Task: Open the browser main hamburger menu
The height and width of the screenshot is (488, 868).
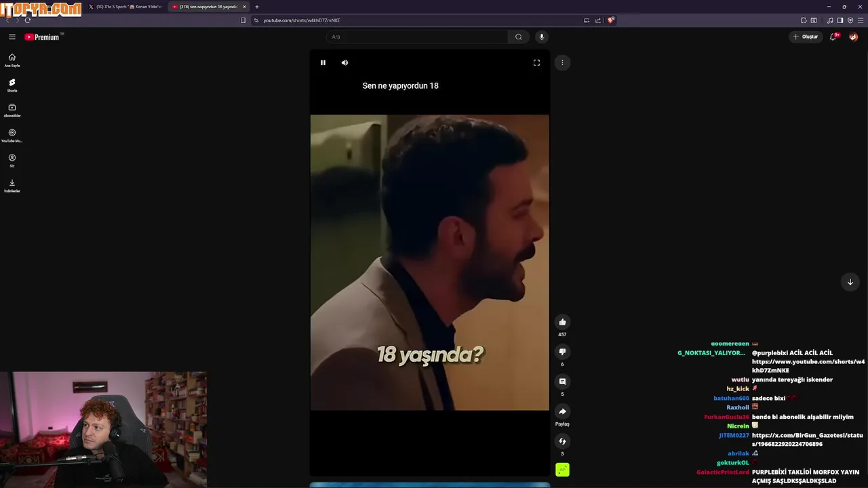Action: 861,20
